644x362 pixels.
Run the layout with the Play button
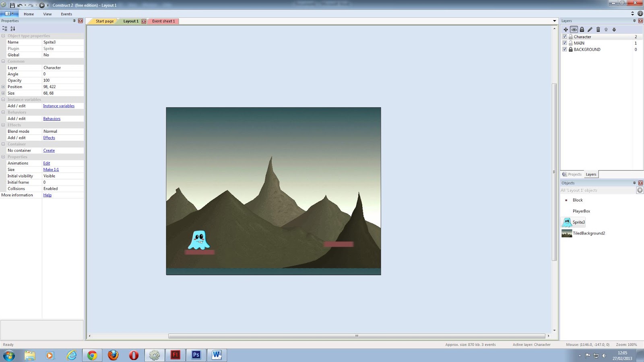click(42, 5)
